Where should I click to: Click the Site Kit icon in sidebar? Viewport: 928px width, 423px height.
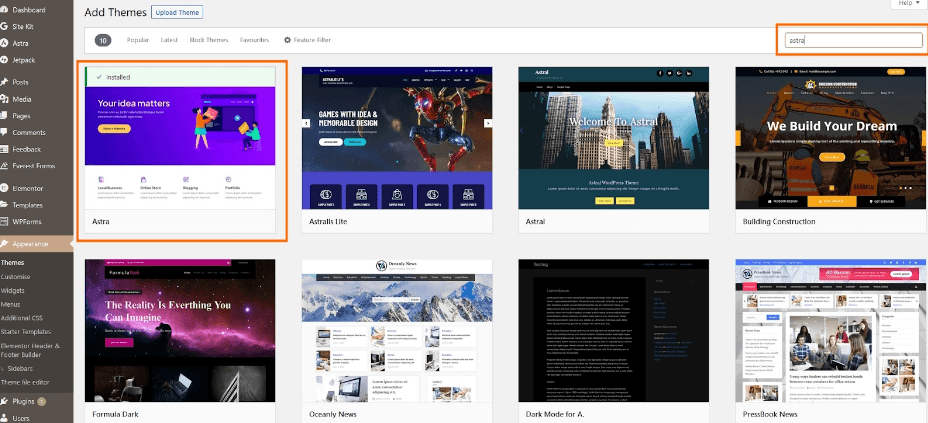(x=4, y=27)
